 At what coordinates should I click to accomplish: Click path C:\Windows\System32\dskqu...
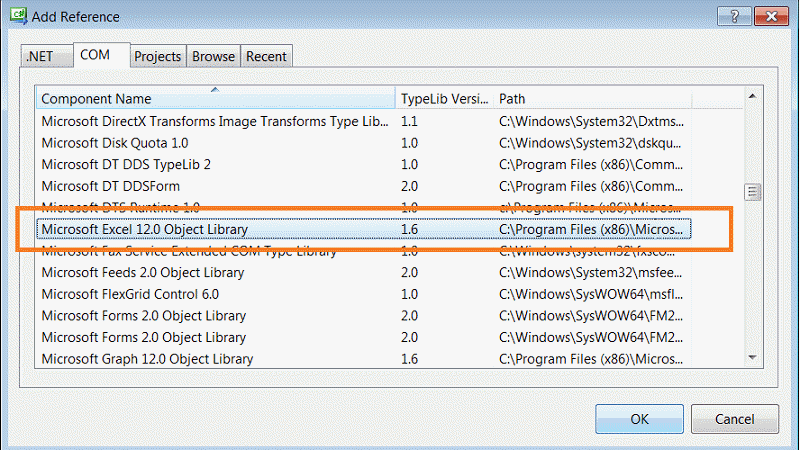point(590,143)
